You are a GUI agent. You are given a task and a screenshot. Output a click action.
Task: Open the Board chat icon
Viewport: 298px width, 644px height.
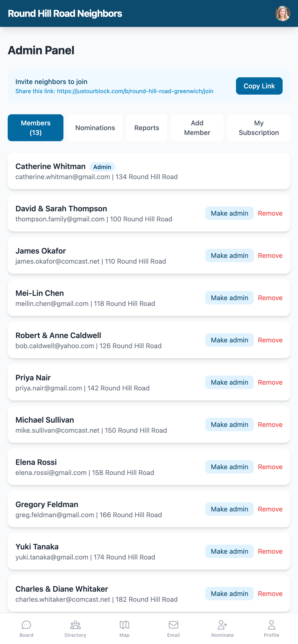point(26,625)
